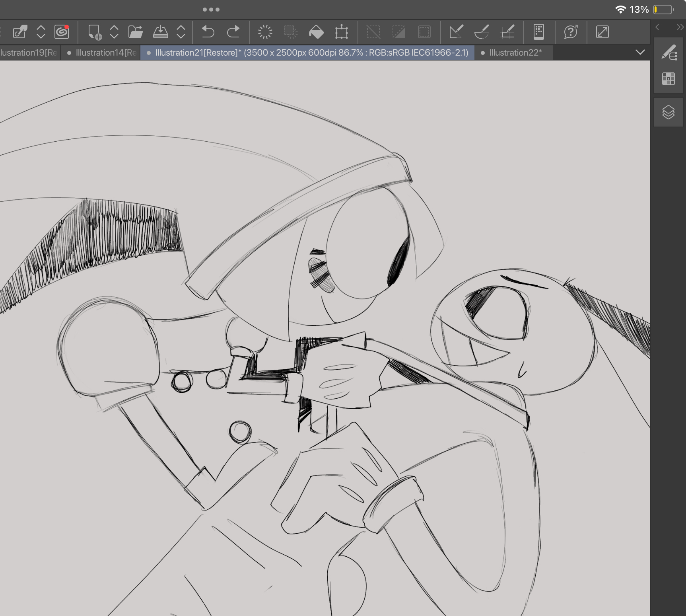Toggle Snap to Special Ruler
The width and height of the screenshot is (686, 616).
pos(482,32)
